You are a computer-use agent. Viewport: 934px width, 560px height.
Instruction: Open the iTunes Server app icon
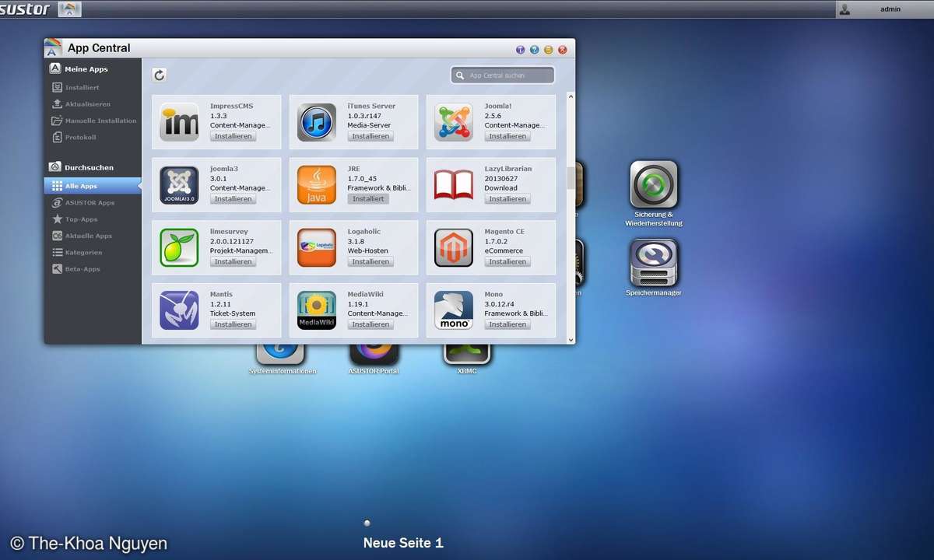pos(317,122)
